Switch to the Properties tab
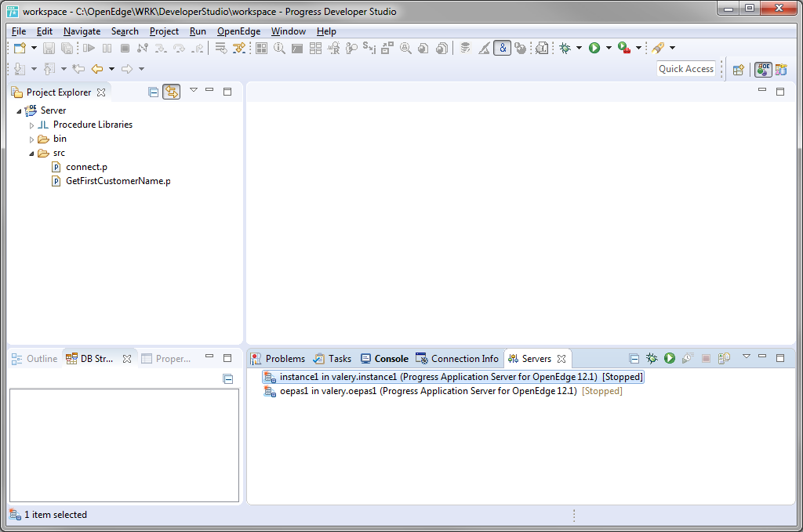 166,359
